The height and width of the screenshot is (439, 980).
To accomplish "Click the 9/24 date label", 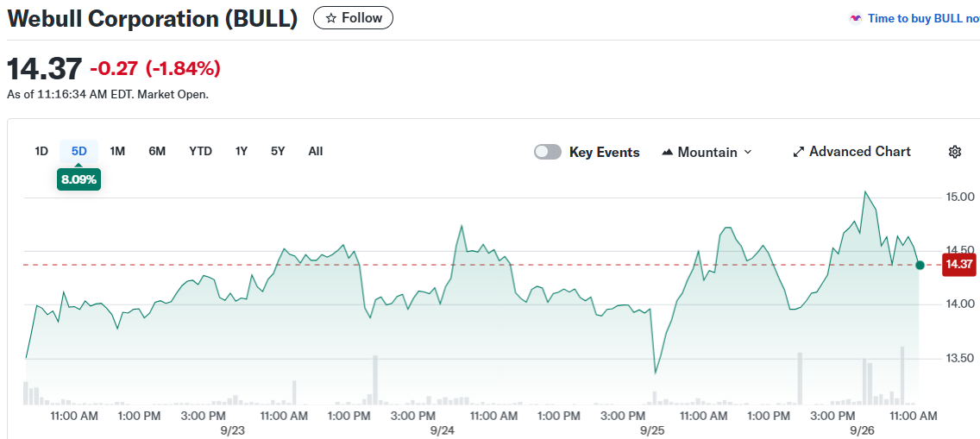I will (x=442, y=431).
